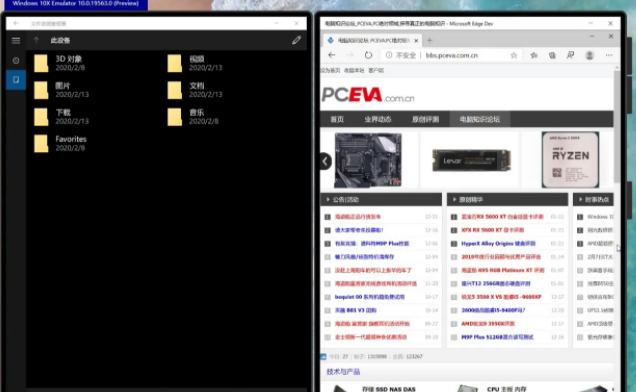
Task: Open a new browser tab
Action: tap(430, 40)
